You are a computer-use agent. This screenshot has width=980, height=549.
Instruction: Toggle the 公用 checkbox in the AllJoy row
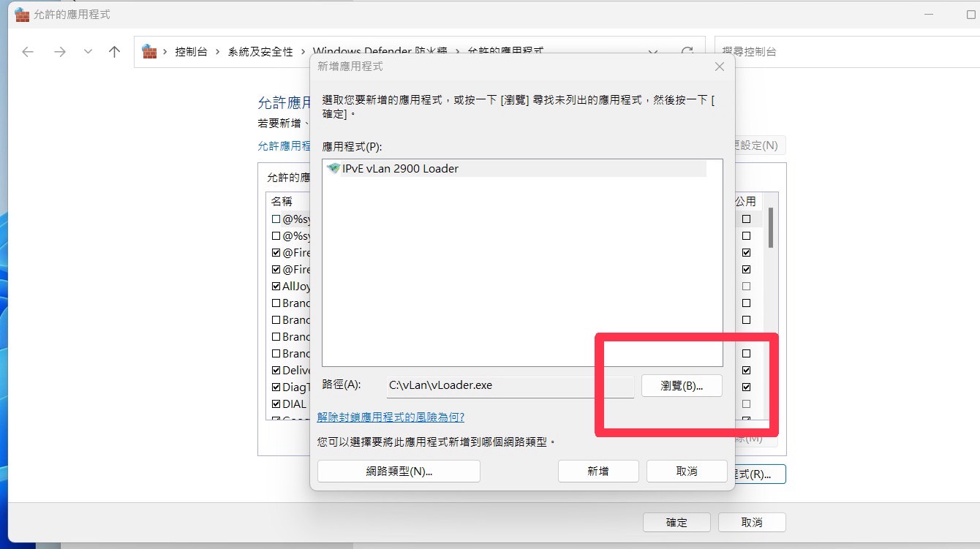coord(746,287)
